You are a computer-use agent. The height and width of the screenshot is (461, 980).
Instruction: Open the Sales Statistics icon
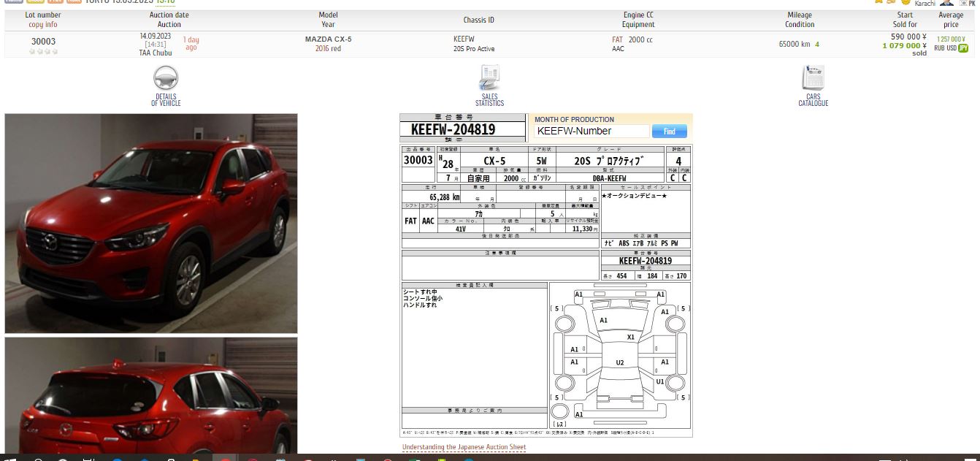(x=489, y=77)
